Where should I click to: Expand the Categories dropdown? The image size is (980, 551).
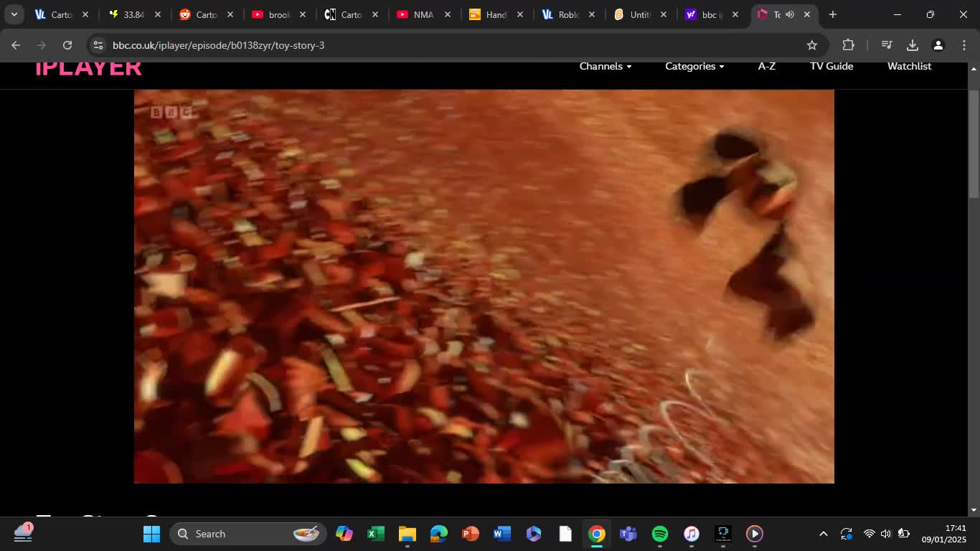(694, 66)
